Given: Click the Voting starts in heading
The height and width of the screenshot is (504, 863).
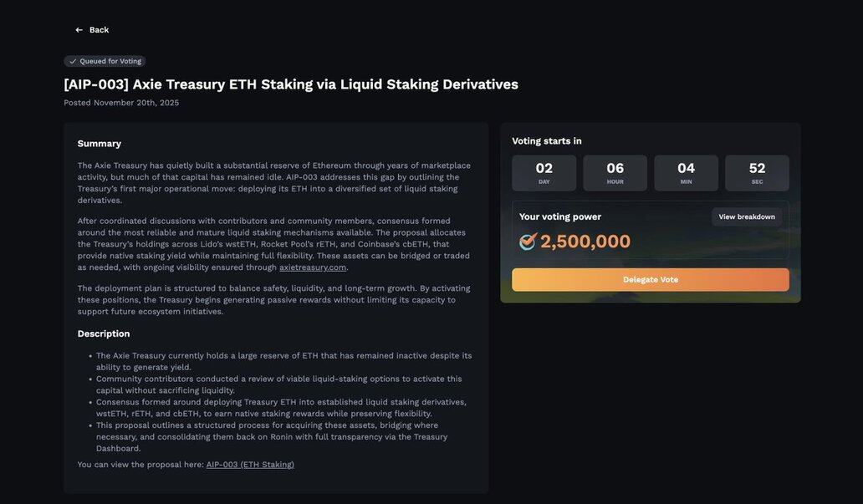Looking at the screenshot, I should pos(547,141).
